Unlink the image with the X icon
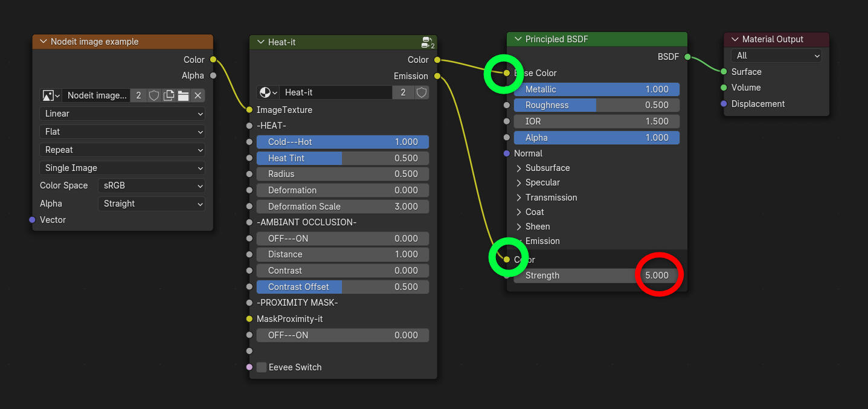 pos(198,95)
